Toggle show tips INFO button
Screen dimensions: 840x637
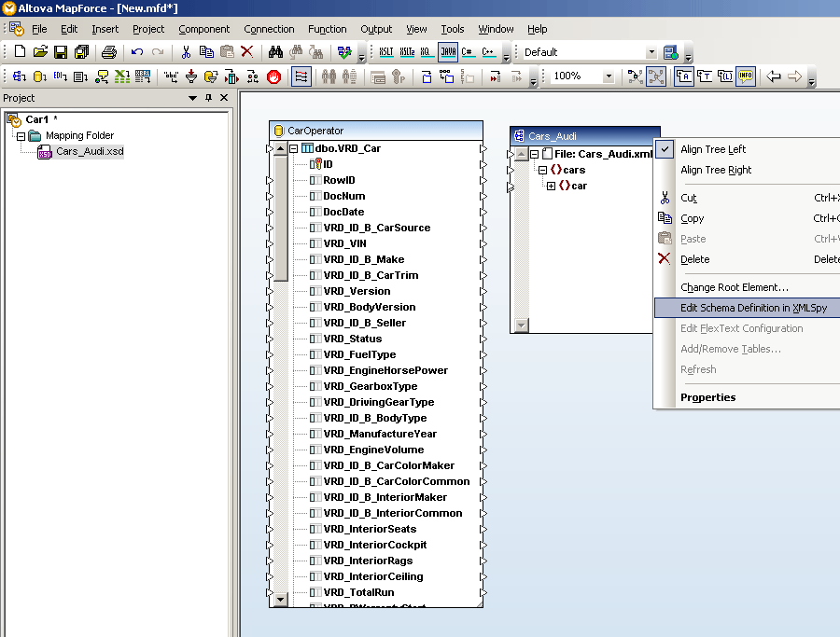coord(746,76)
